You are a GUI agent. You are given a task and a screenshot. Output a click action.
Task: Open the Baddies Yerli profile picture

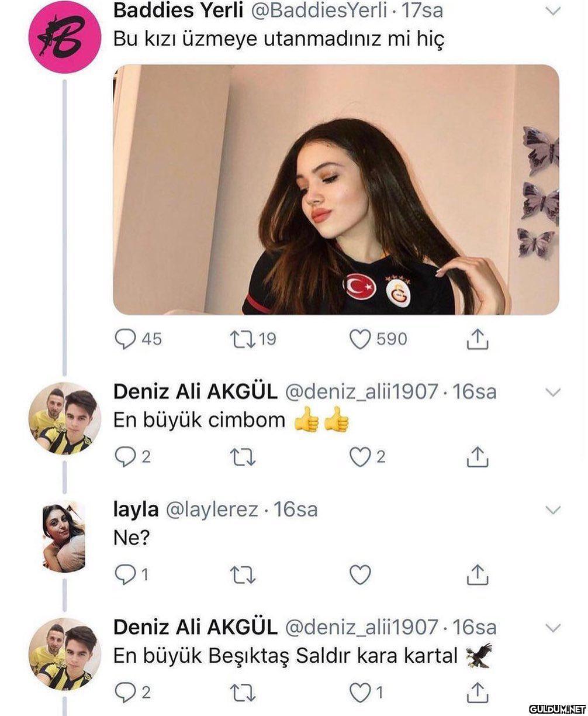[x=65, y=36]
